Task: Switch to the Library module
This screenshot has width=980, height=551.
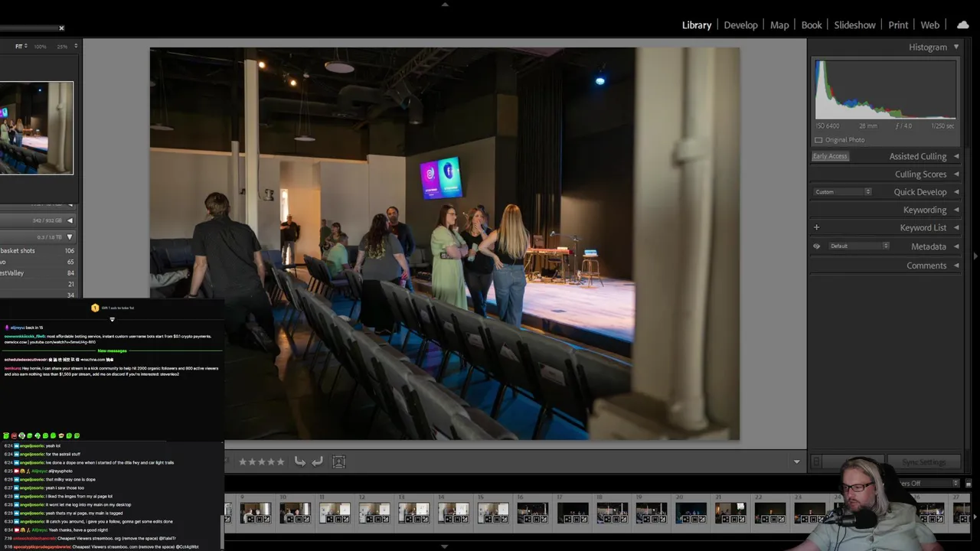Action: tap(697, 25)
